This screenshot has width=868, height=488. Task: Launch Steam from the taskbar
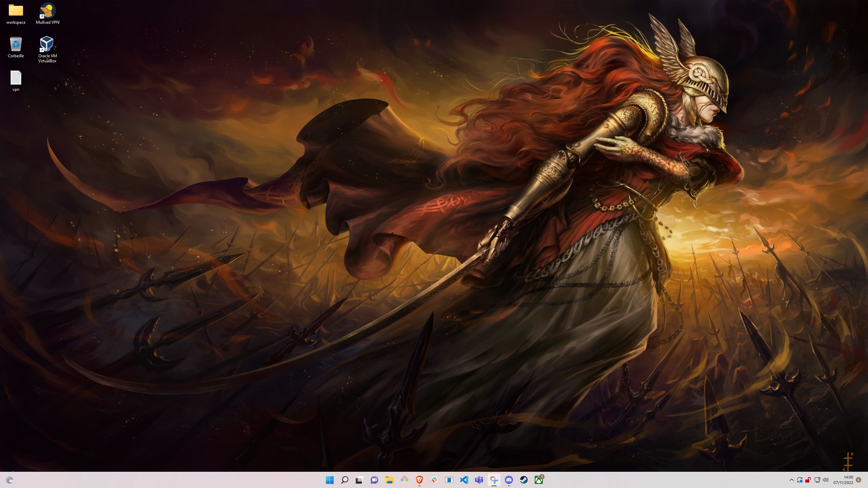pos(524,480)
